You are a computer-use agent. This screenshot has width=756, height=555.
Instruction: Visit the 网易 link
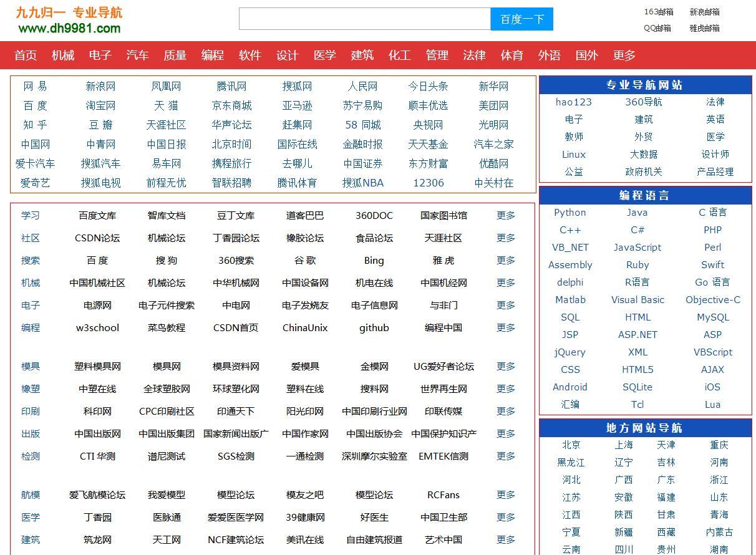[x=35, y=86]
